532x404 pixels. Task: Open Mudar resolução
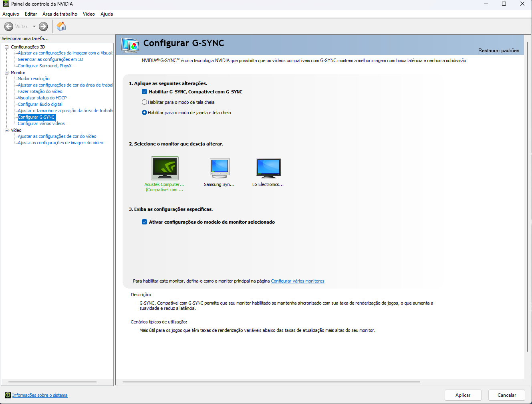[34, 79]
